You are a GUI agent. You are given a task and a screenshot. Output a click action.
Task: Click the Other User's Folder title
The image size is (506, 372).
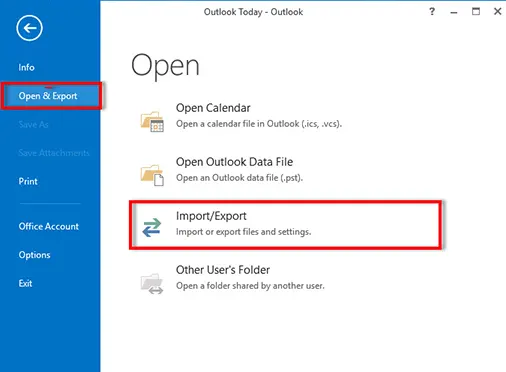tap(223, 270)
